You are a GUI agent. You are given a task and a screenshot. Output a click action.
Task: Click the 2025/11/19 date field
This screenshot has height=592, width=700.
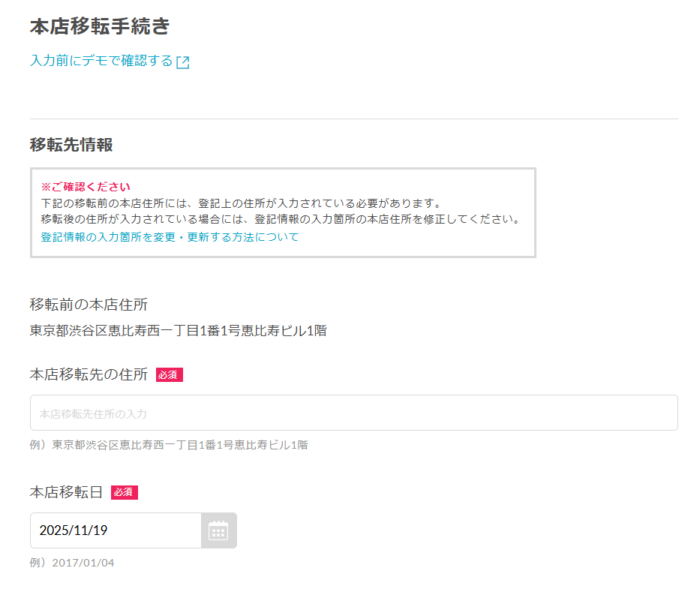(116, 530)
